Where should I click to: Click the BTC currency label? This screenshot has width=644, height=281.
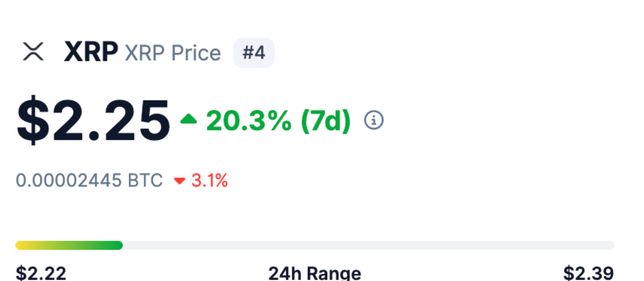pyautogui.click(x=147, y=180)
